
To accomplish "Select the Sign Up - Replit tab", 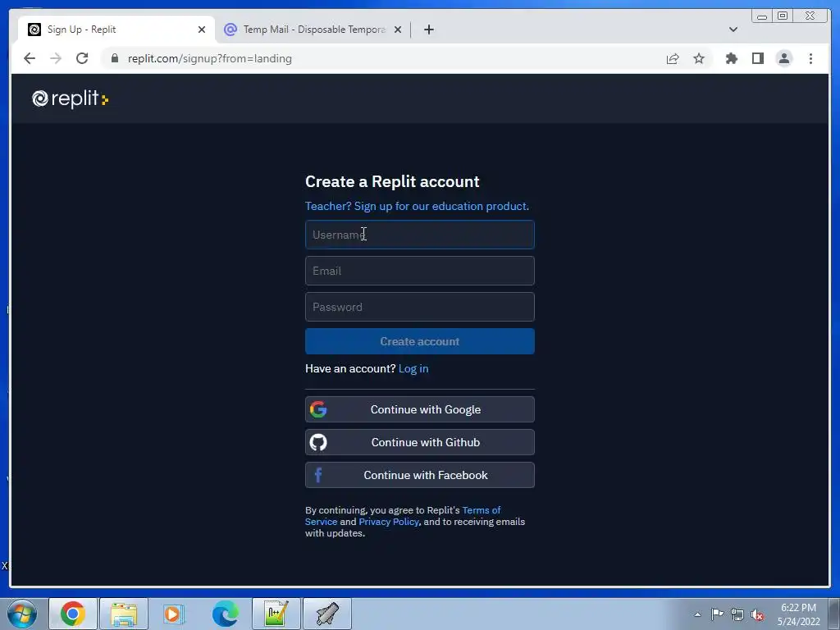I will coord(116,30).
